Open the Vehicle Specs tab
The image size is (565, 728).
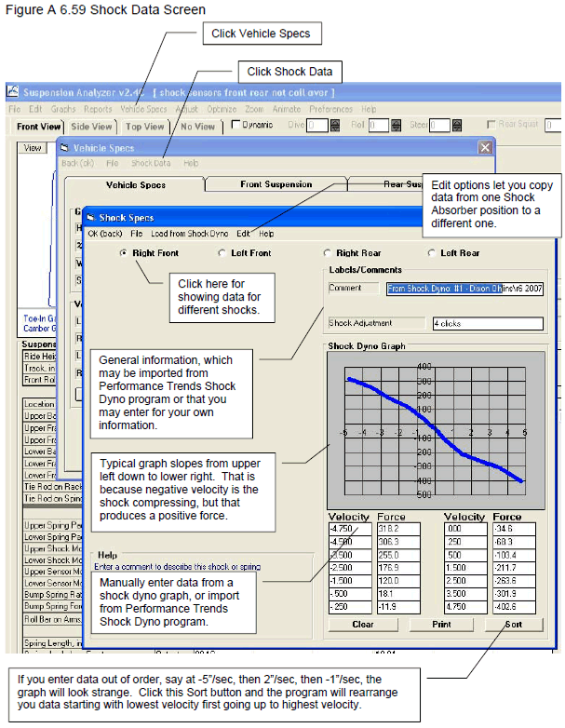coord(136,184)
